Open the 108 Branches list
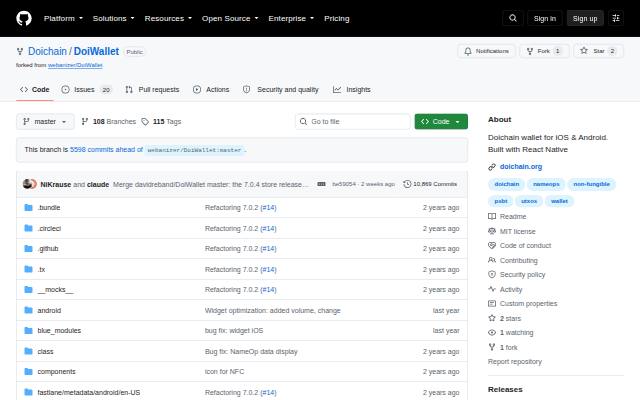Image resolution: width=640 pixels, height=400 pixels. tap(109, 122)
